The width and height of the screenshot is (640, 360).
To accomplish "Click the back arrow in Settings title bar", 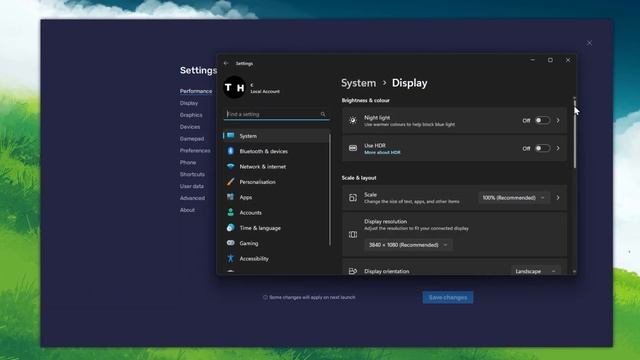I will [x=226, y=63].
